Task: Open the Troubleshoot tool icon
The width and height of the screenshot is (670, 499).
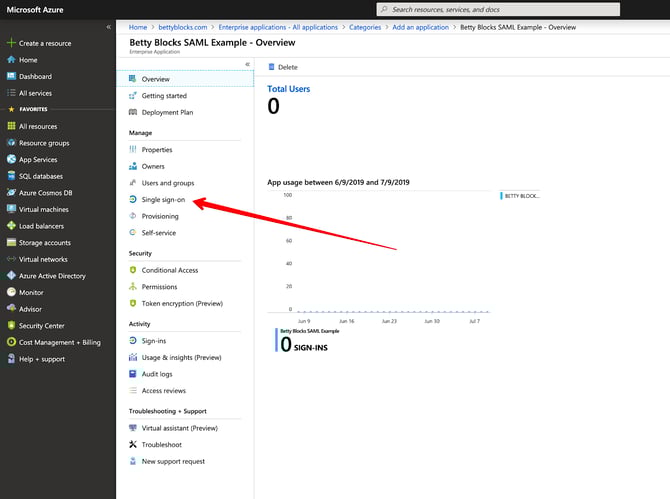Action: [133, 445]
